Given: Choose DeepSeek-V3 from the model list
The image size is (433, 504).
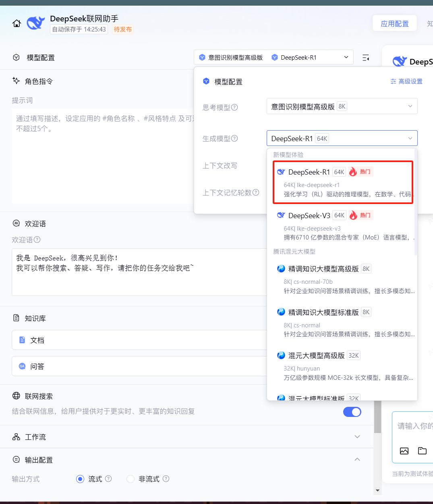Looking at the screenshot, I should (342, 226).
